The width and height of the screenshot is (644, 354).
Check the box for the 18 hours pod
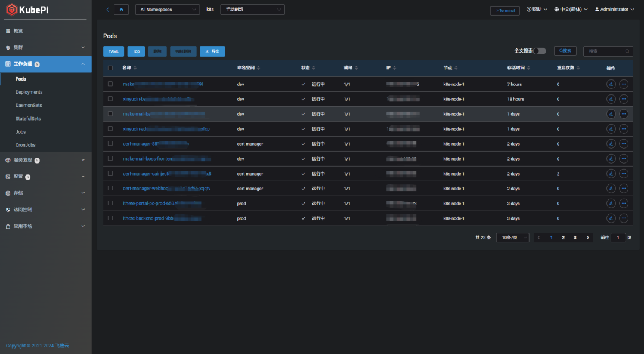pyautogui.click(x=110, y=98)
